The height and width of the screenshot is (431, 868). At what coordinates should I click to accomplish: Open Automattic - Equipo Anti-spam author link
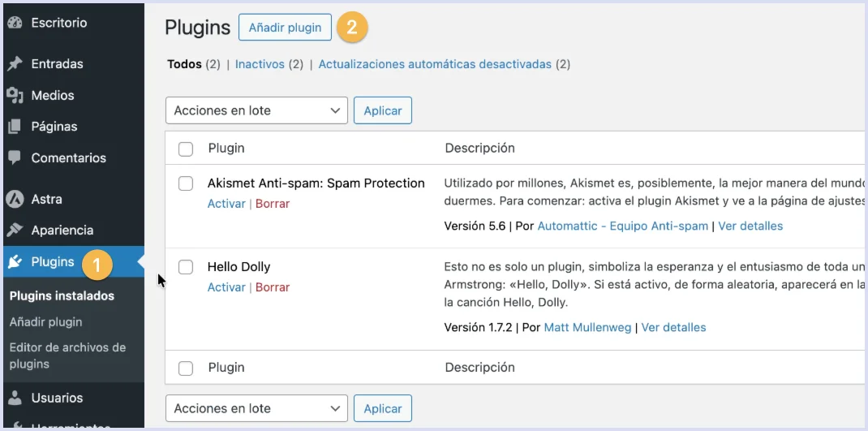point(623,226)
